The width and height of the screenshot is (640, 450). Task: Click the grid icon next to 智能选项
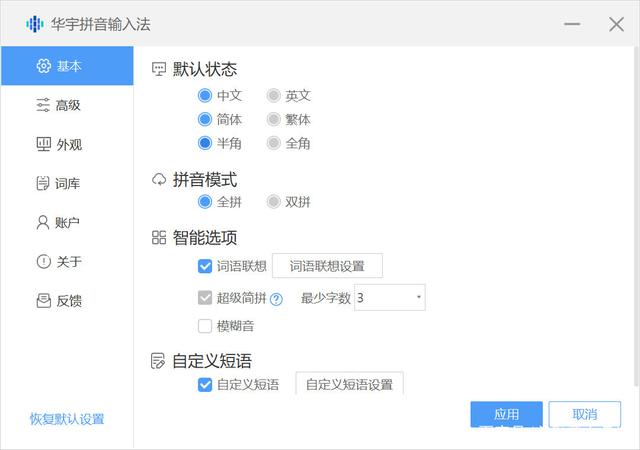click(x=159, y=237)
